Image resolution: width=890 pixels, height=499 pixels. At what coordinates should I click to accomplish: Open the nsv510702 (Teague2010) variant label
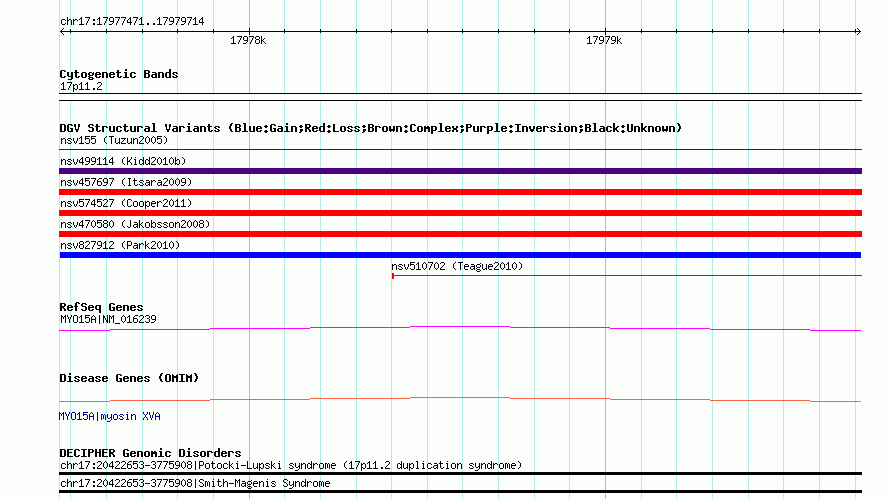click(x=457, y=266)
